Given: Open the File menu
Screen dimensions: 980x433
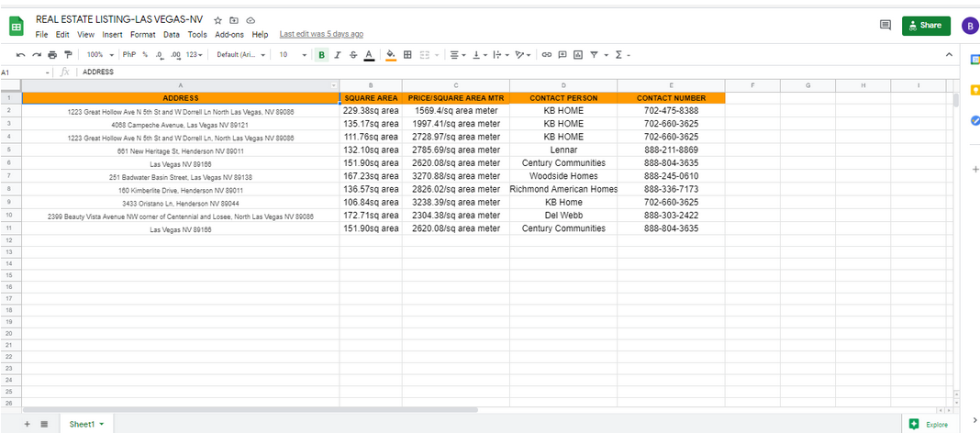Looking at the screenshot, I should coord(42,34).
